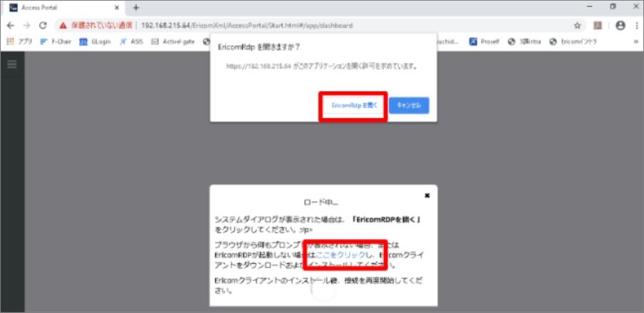Reload the page with refresh icon
Screen dimensions: 644x313
[x=43, y=25]
